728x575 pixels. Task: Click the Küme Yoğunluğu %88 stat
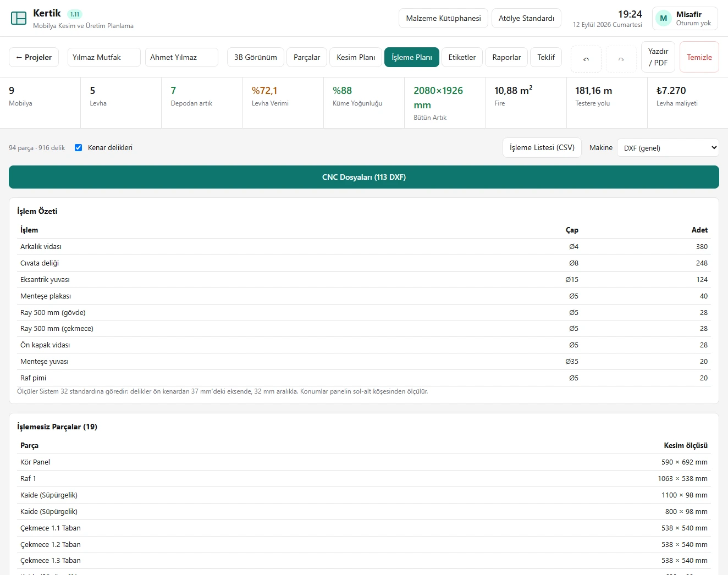tap(364, 103)
